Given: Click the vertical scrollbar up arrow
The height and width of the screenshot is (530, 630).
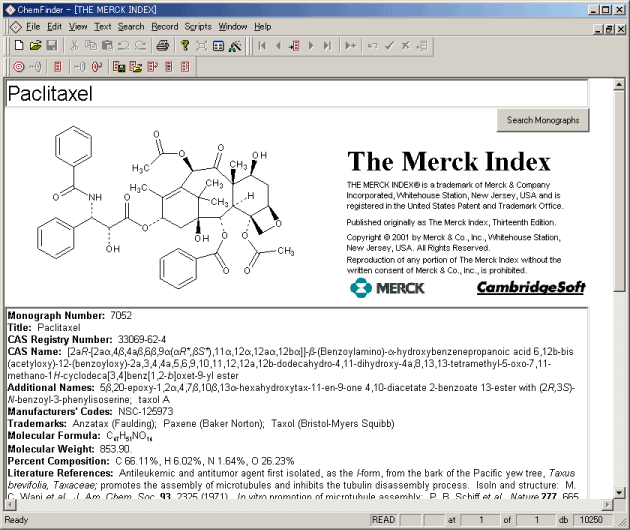Looking at the screenshot, I should tap(619, 84).
